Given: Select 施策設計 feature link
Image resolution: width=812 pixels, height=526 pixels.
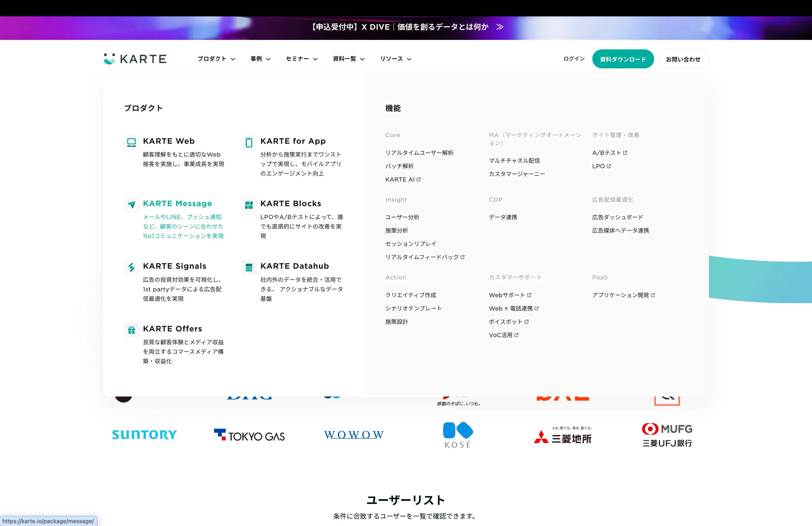Looking at the screenshot, I should click(397, 321).
